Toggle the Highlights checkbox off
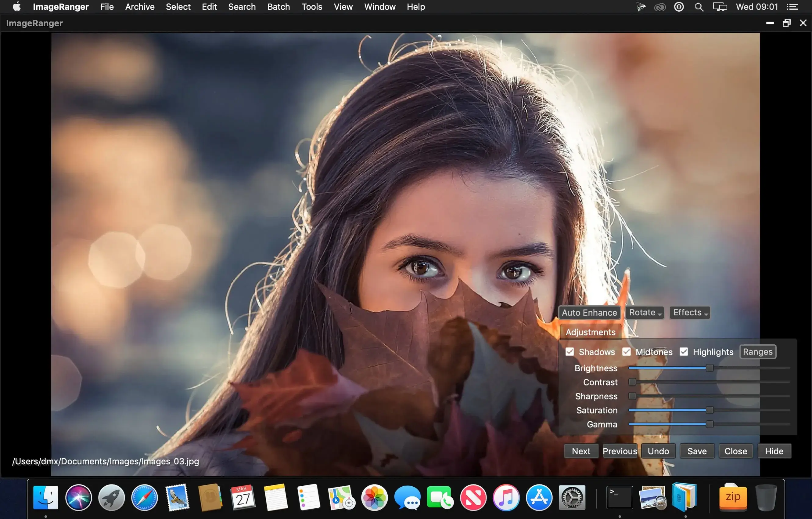The width and height of the screenshot is (812, 519). pos(684,352)
